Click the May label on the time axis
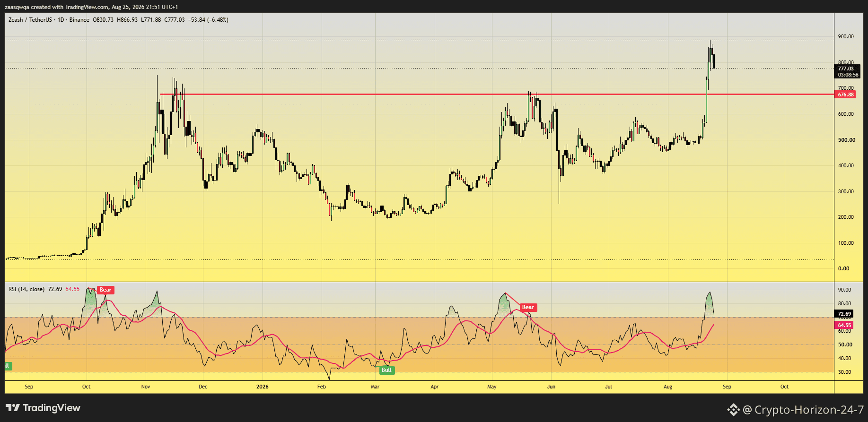 pyautogui.click(x=492, y=387)
